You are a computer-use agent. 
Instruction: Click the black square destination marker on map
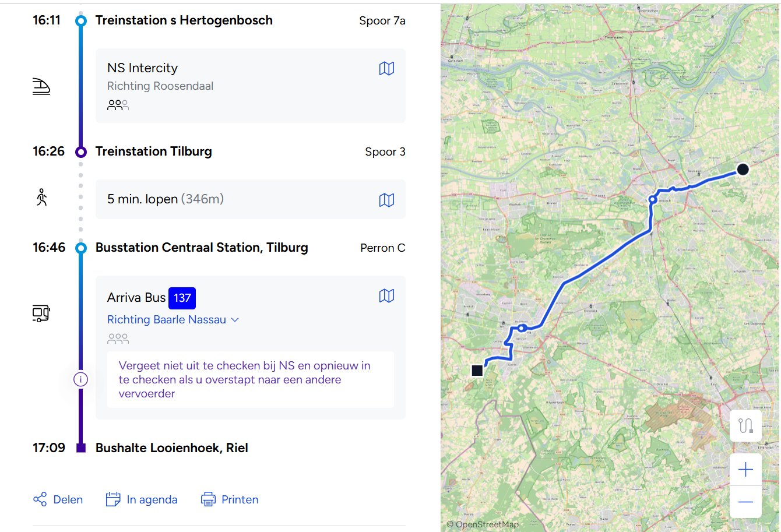(477, 370)
